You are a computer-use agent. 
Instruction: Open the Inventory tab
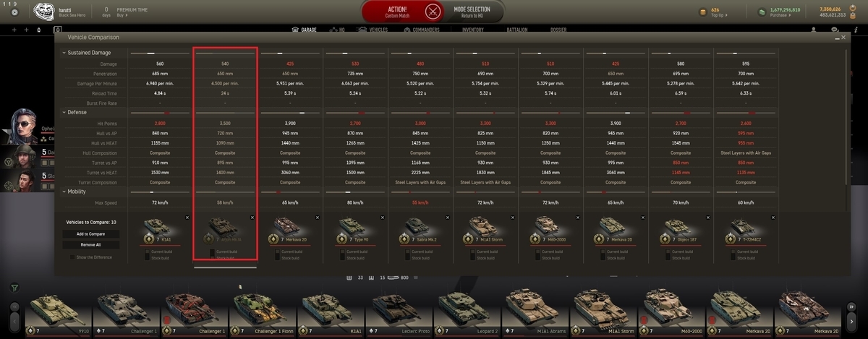472,30
